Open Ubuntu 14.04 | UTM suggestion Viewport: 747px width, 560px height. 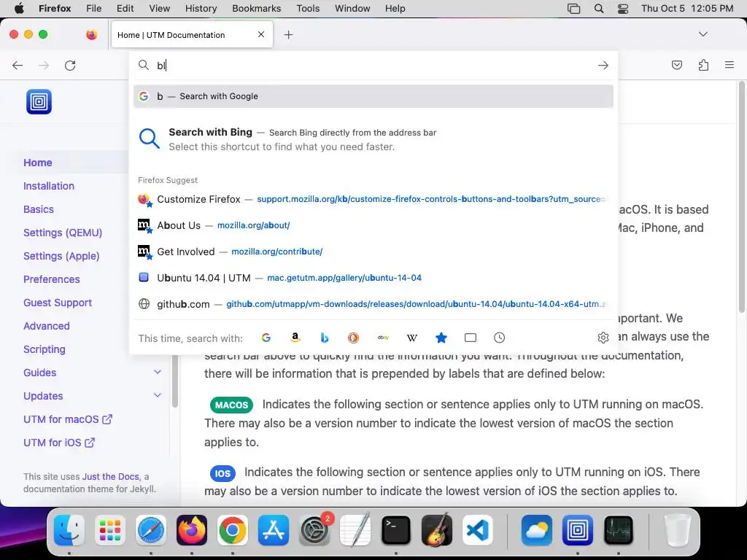(373, 278)
